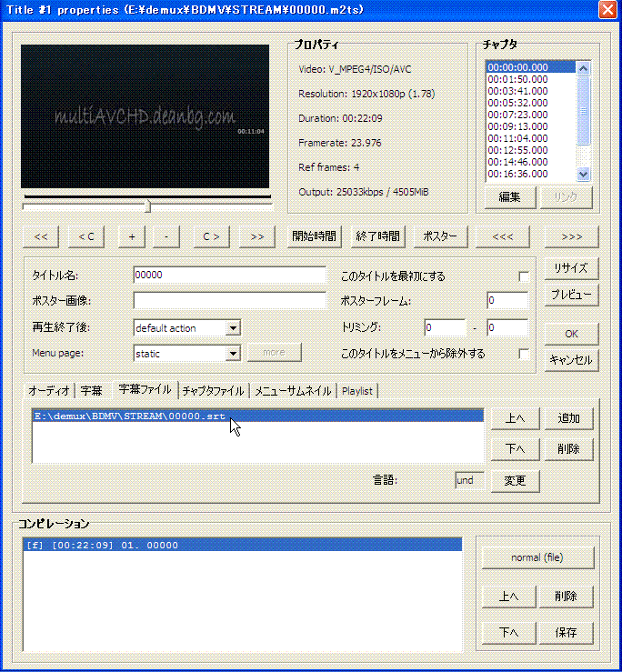Click the second トリミング end field
Screen dimensions: 622x672
507,328
